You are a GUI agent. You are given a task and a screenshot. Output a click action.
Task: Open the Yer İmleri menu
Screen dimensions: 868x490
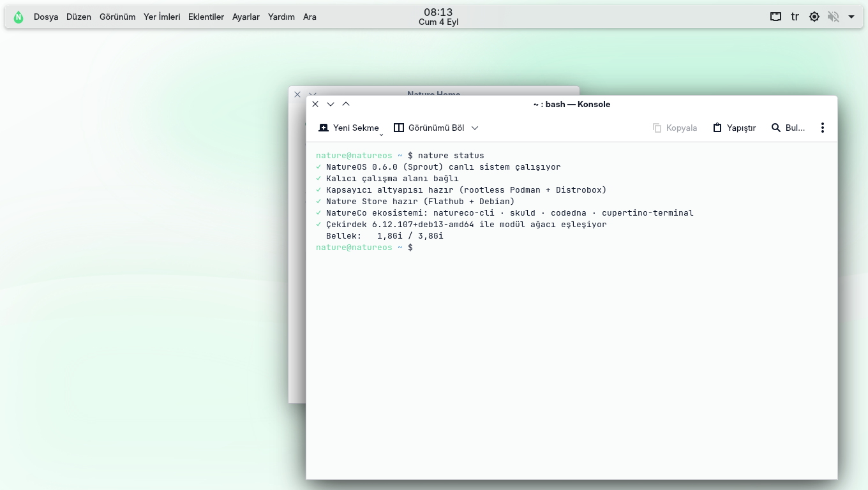click(162, 17)
